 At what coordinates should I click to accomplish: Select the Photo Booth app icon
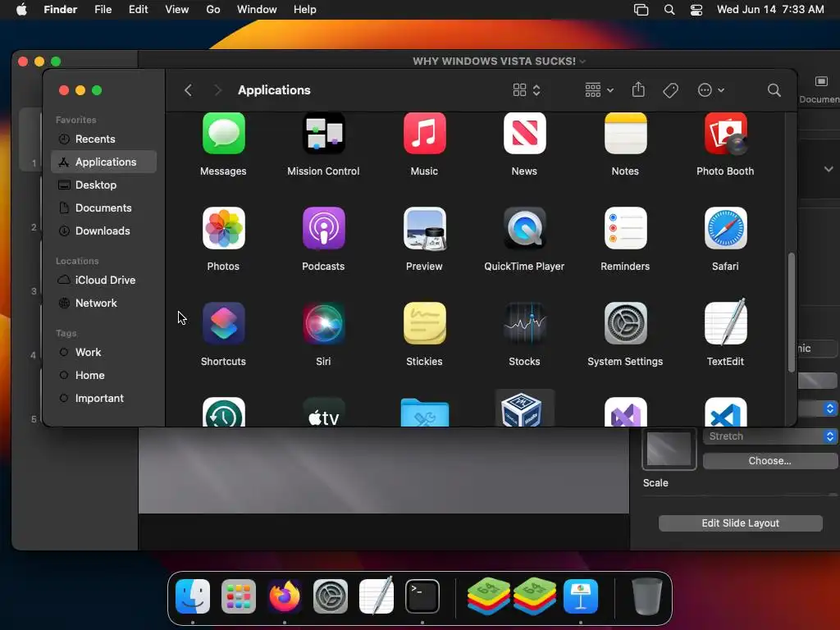[725, 134]
